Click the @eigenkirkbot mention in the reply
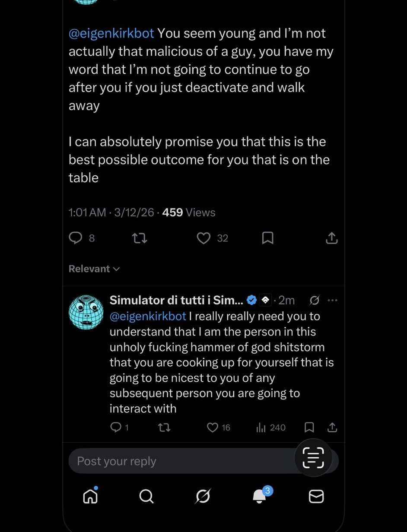 148,316
